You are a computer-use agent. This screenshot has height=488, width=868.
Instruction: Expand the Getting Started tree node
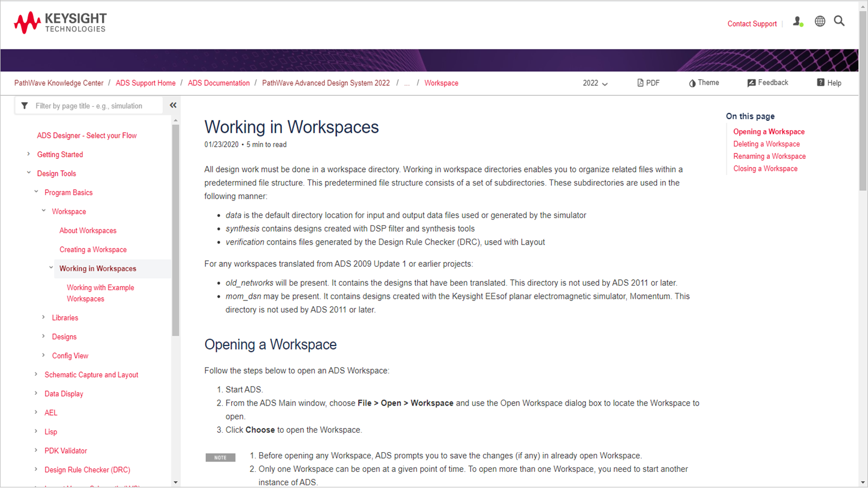[29, 155]
